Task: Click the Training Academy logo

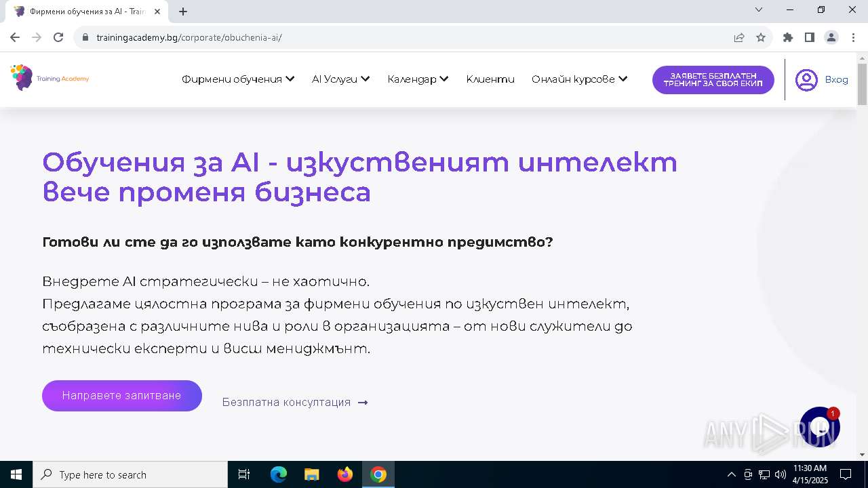Action: coord(50,78)
